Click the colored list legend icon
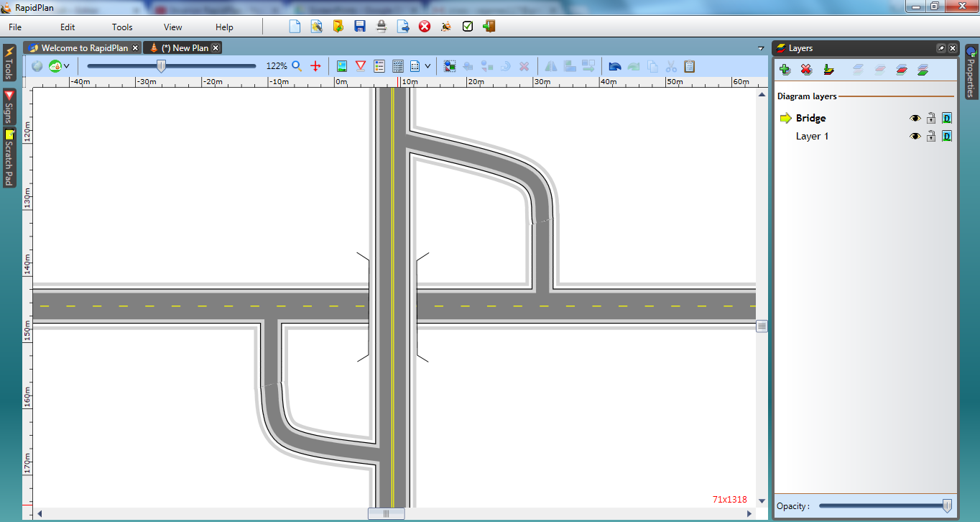The width and height of the screenshot is (980, 522). 379,66
